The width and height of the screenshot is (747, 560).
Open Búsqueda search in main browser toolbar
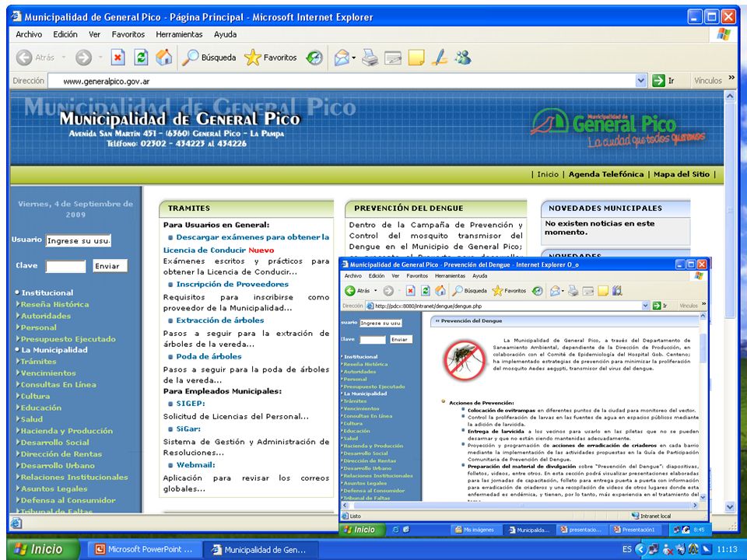pos(209,58)
